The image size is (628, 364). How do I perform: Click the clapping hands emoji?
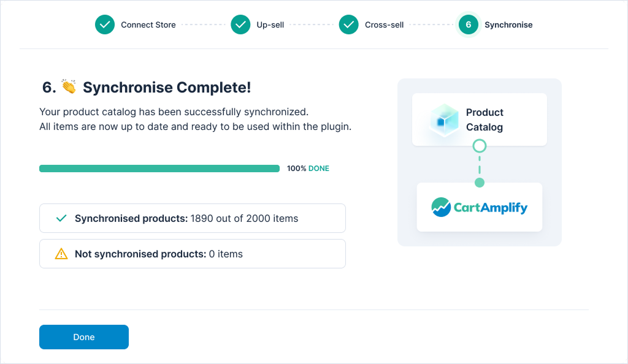point(69,88)
